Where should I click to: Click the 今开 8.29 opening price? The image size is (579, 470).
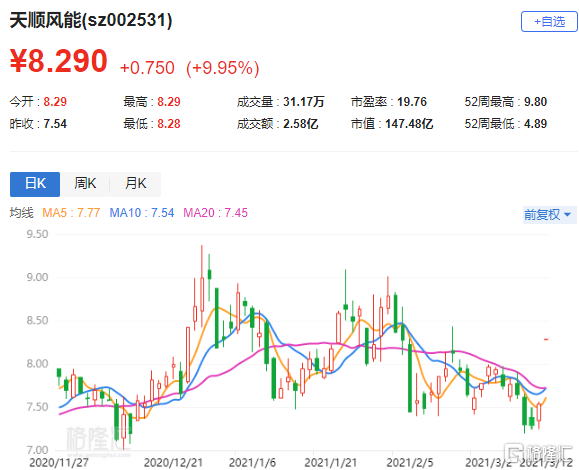pyautogui.click(x=38, y=102)
